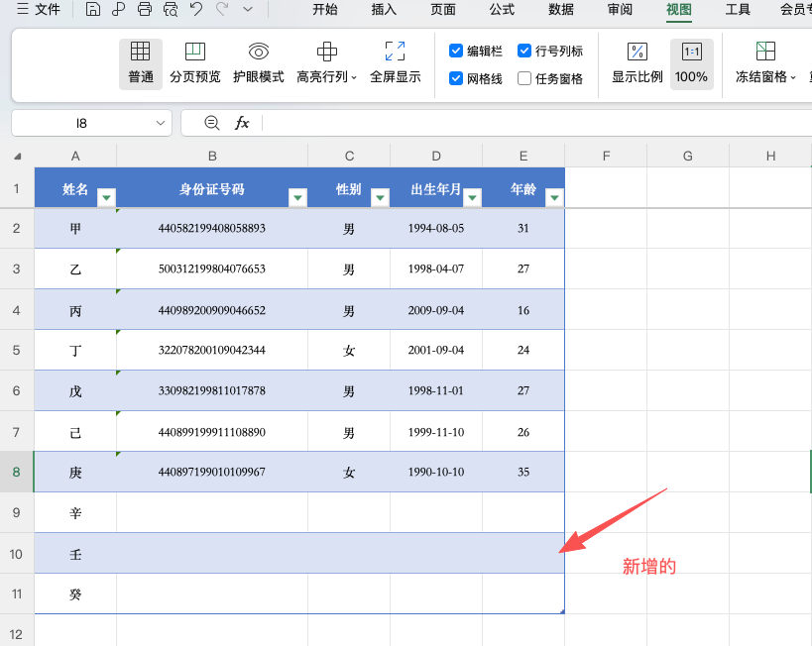Switch to the 页面 tab
Viewport: 812px width, 646px height.
click(443, 9)
